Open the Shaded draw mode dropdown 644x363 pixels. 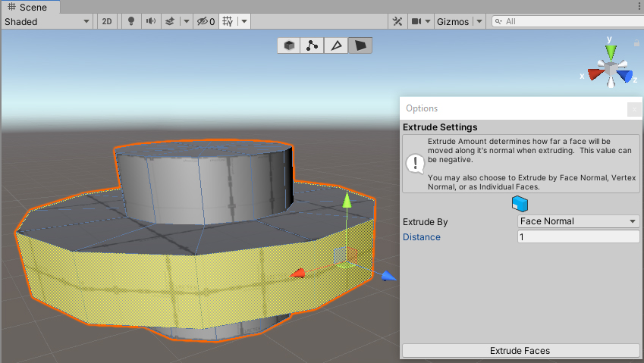(47, 22)
